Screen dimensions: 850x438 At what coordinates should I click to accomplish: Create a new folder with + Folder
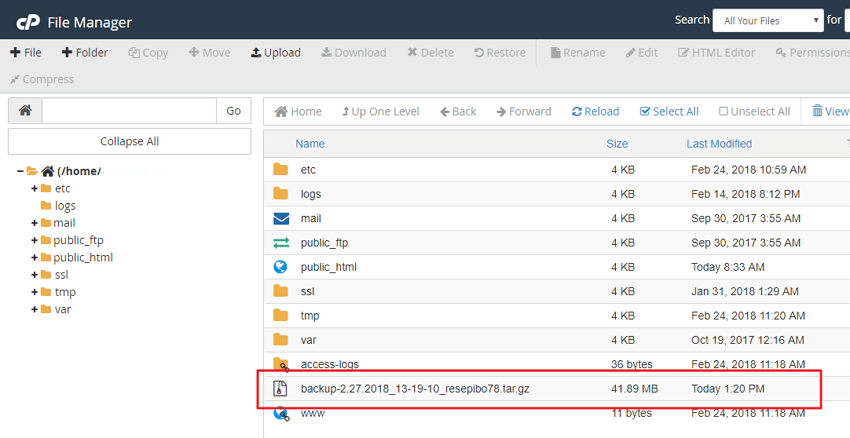click(84, 53)
